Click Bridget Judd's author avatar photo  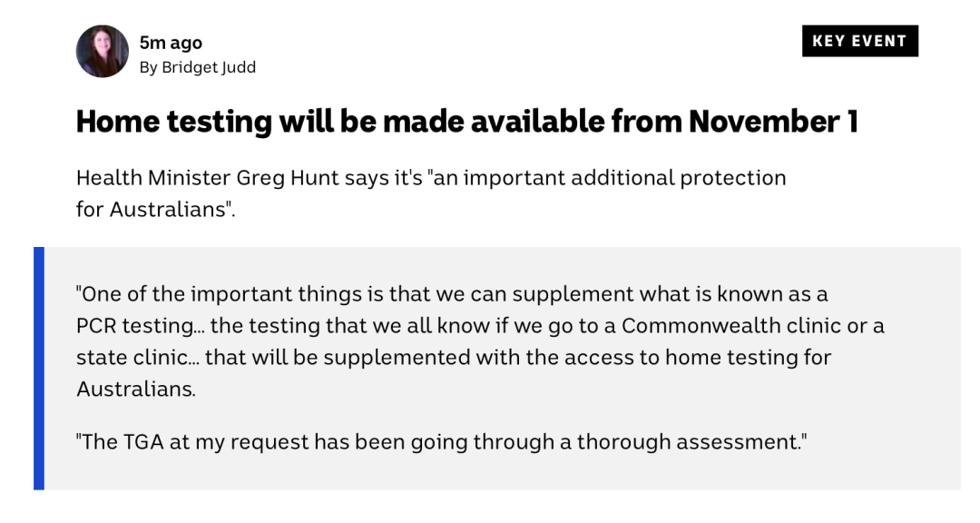pyautogui.click(x=103, y=51)
